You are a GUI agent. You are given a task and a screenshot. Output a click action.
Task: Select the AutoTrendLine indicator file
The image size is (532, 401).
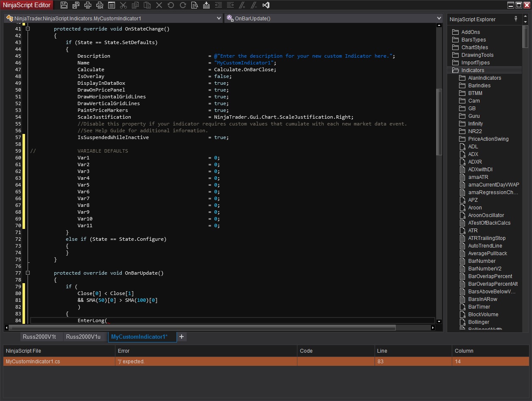tap(485, 246)
